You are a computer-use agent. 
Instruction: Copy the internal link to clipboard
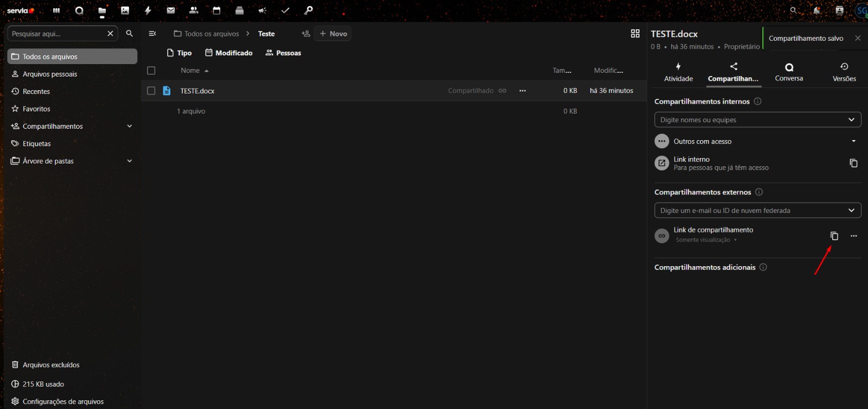[853, 163]
